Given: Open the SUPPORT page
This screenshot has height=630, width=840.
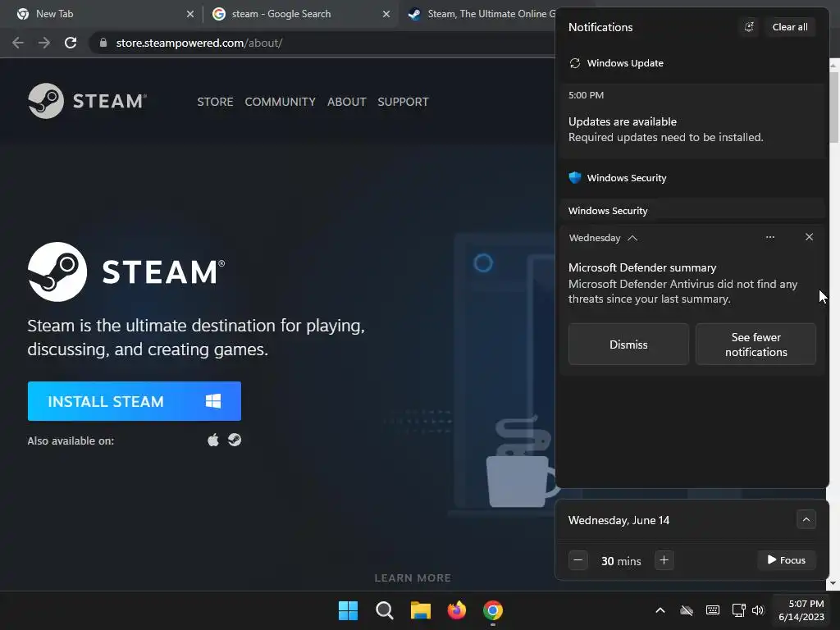Looking at the screenshot, I should [403, 102].
